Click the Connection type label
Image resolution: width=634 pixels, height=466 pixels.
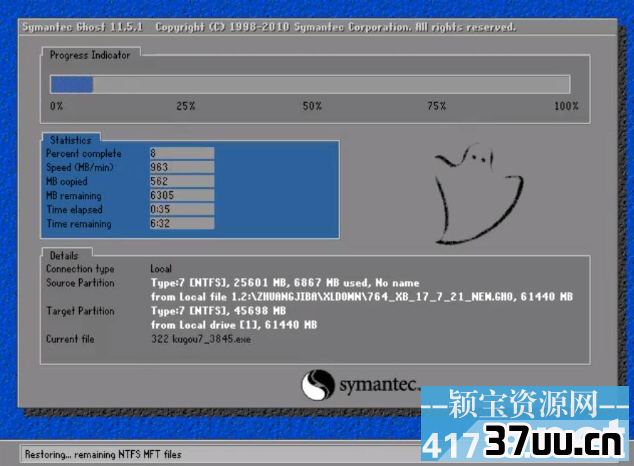pyautogui.click(x=80, y=269)
